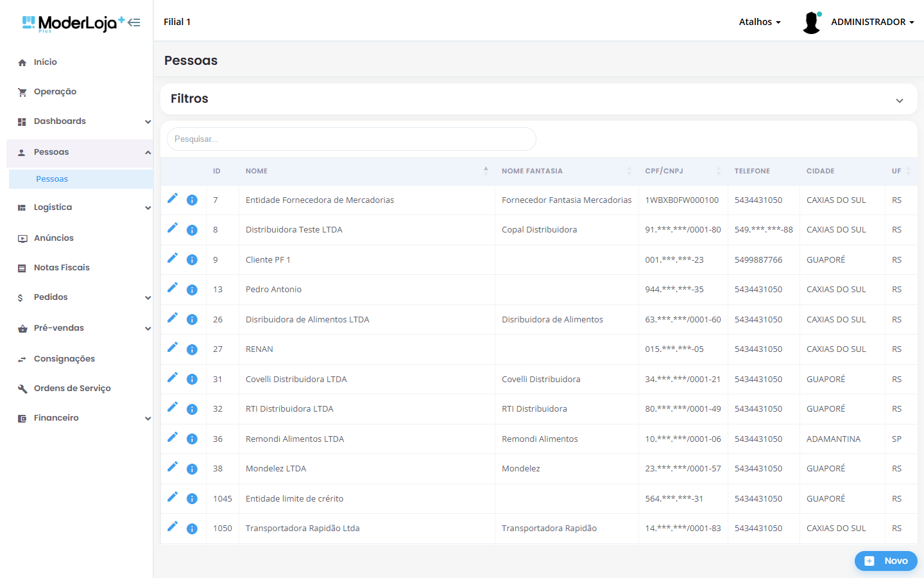Screen dimensions: 924x578
Task: Sort the table by UF column
Action: (x=901, y=171)
